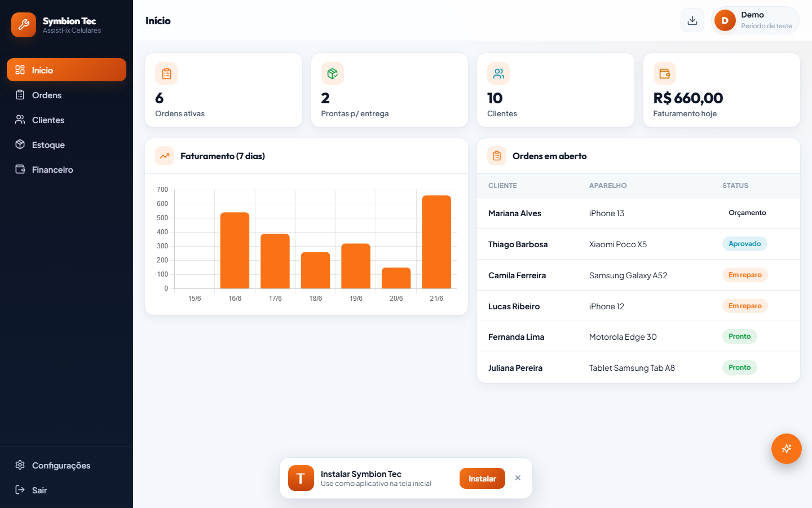Open the Ordens sidebar menu
The image size is (812, 508).
click(67, 95)
